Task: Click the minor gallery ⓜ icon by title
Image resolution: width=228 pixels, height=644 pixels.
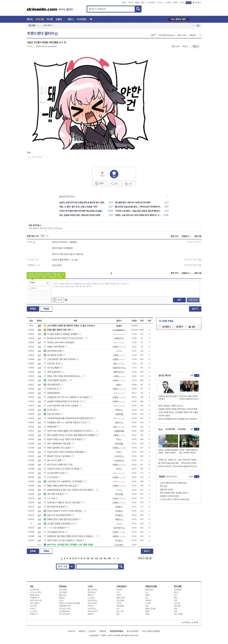Action: pyautogui.click(x=56, y=34)
